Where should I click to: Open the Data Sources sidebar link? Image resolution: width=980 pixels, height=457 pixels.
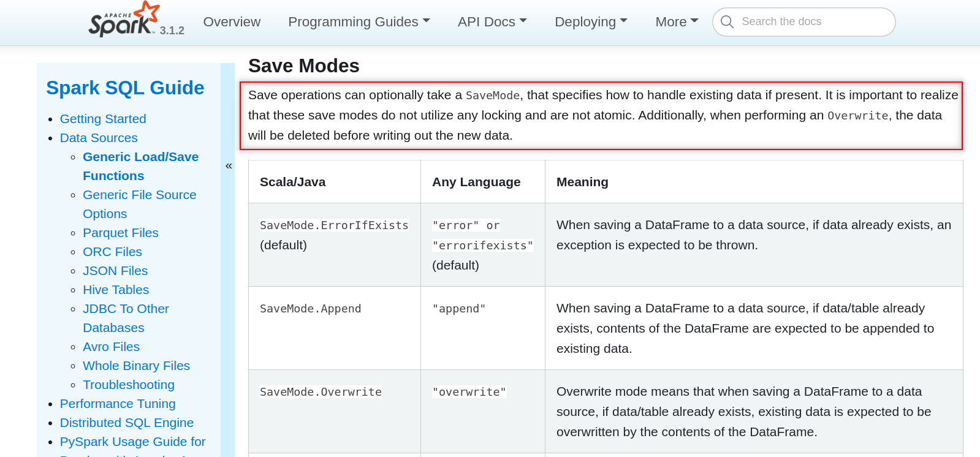99,138
